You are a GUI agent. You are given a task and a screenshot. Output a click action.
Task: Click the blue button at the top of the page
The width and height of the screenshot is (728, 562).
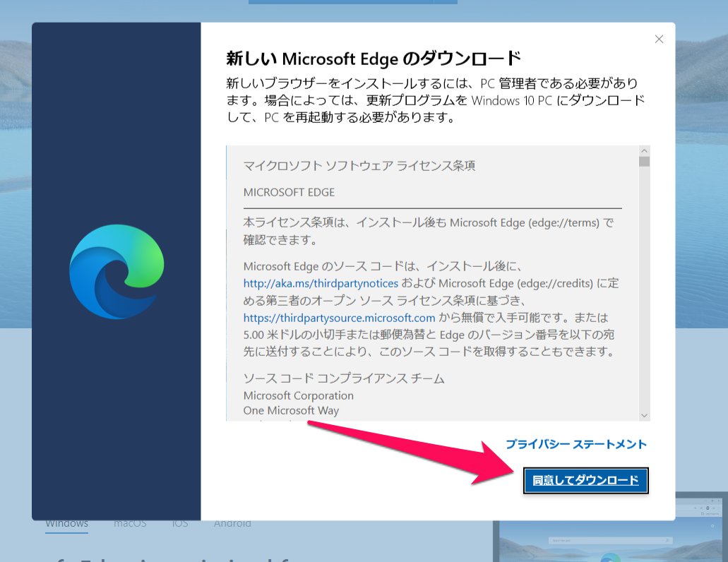pyautogui.click(x=353, y=2)
